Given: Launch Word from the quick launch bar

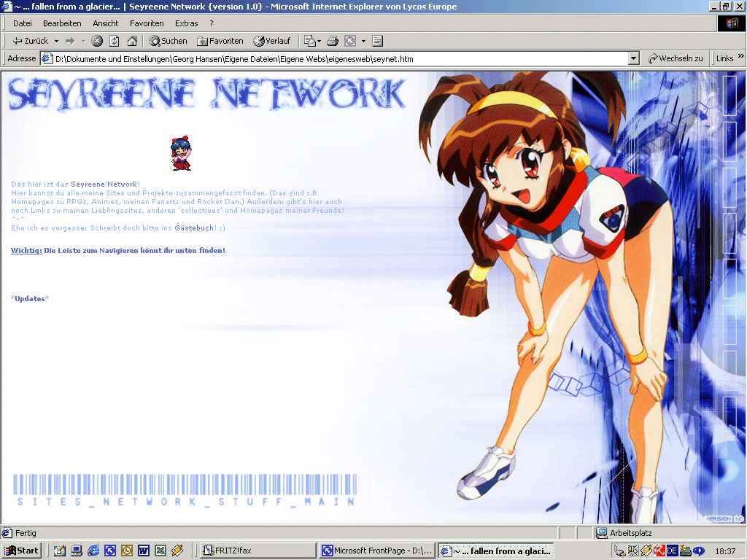Looking at the screenshot, I should pos(144,551).
